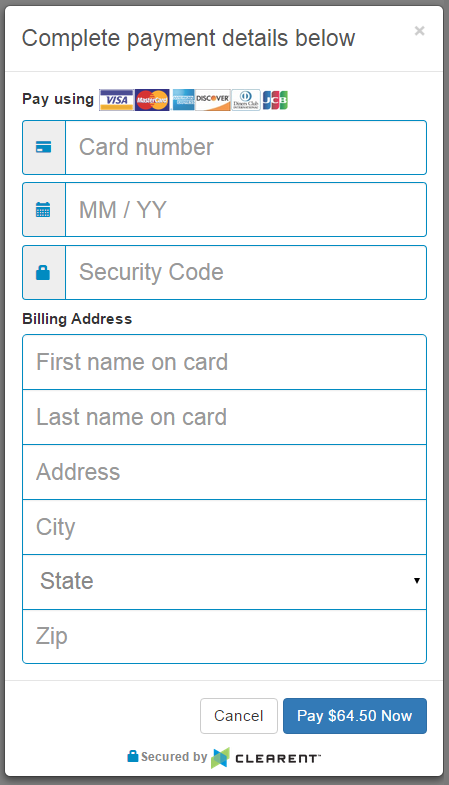Screen dimensions: 449x785
Task: Focus the Security Code field
Action: coord(246,272)
